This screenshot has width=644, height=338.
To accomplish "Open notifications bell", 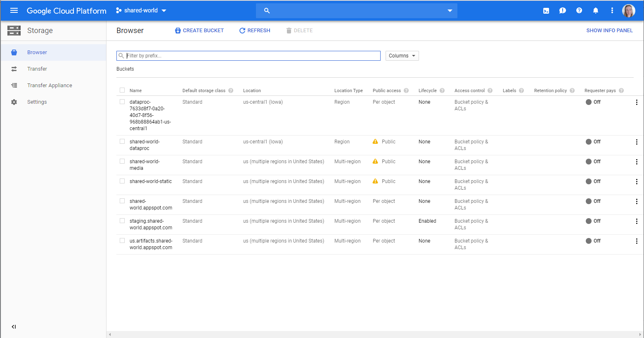I will coord(596,11).
